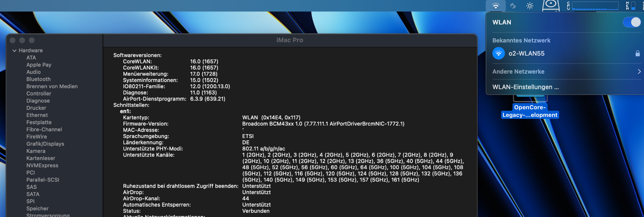The width and height of the screenshot is (644, 217).
Task: Click the Menüerweiterung version 17.0 (1728)
Action: pyautogui.click(x=204, y=74)
